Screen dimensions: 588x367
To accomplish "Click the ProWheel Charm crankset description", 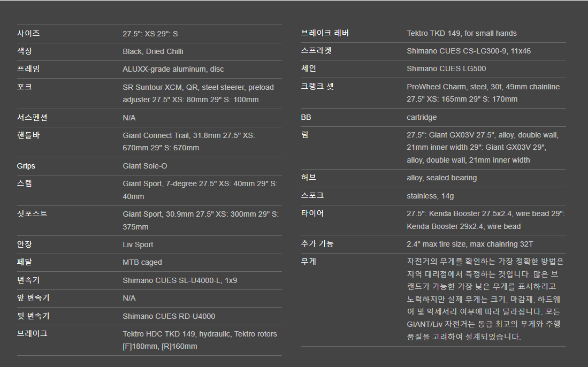I will tap(483, 93).
